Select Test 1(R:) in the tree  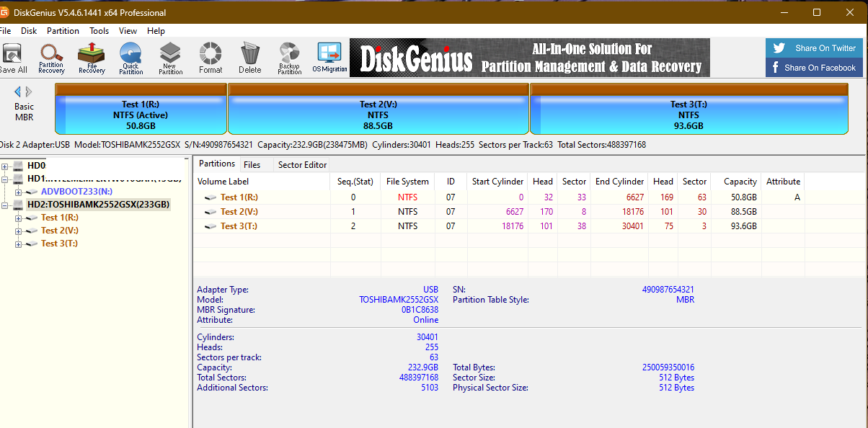click(x=60, y=218)
